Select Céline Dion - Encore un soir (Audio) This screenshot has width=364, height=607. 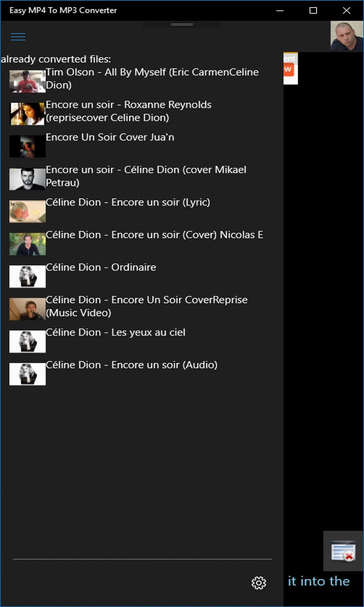click(132, 365)
